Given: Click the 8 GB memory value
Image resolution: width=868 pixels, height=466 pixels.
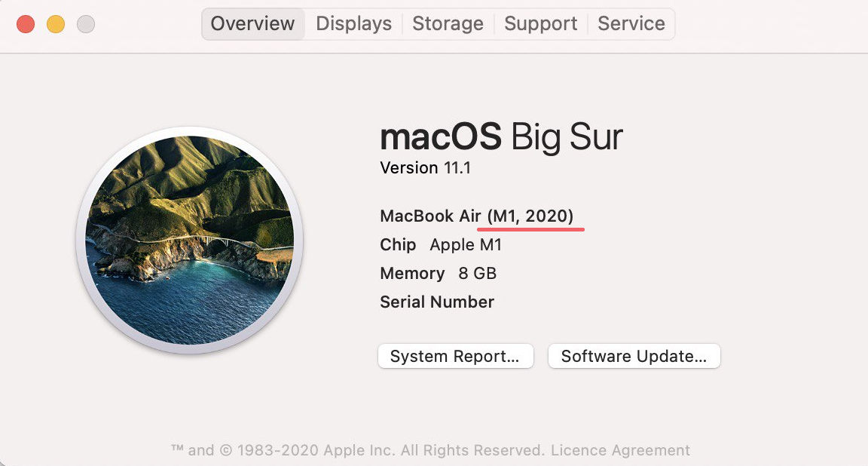Looking at the screenshot, I should pyautogui.click(x=477, y=273).
